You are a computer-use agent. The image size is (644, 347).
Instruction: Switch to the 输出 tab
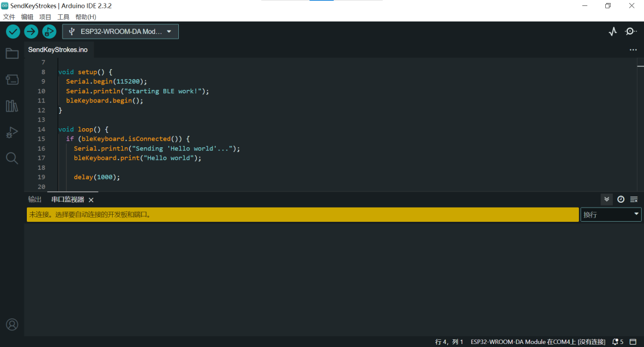click(x=35, y=199)
